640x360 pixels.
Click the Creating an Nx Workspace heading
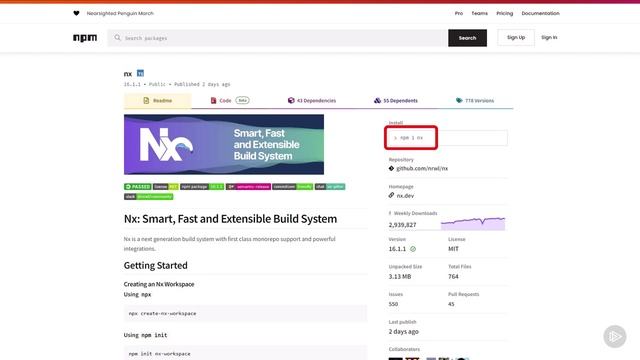pyautogui.click(x=159, y=284)
